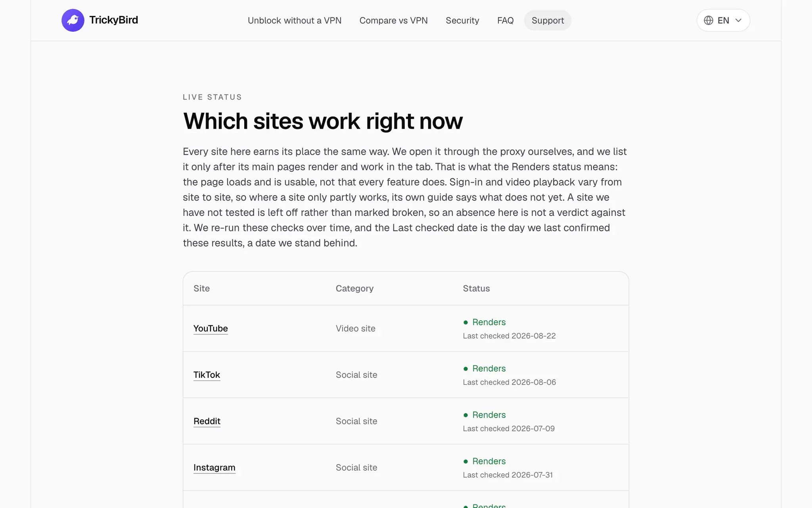This screenshot has width=812, height=508.
Task: Click Reddit's green status dot
Action: pos(466,415)
